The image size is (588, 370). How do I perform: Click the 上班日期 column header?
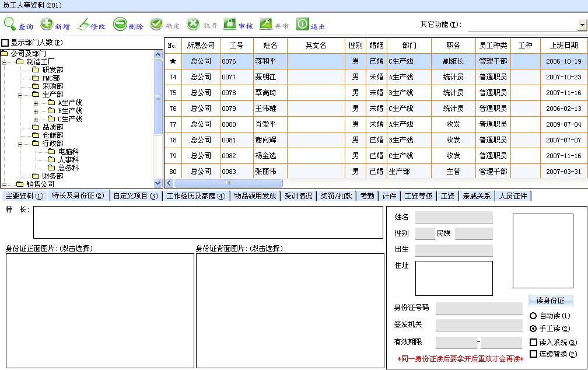pos(564,46)
